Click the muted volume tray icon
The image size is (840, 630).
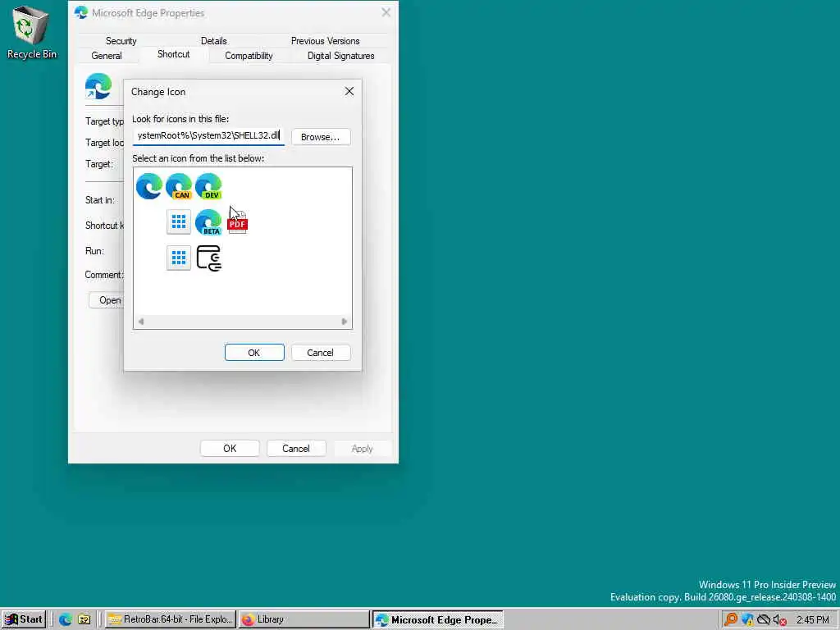point(779,620)
